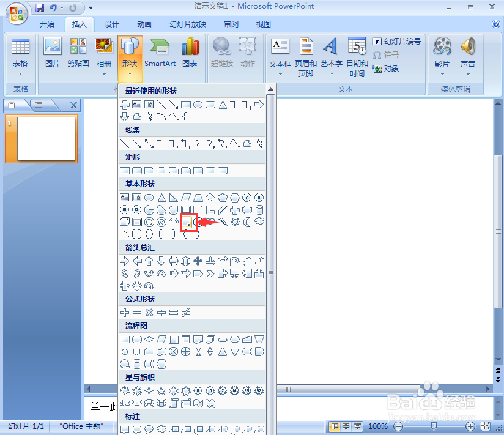
Task: Click 幻灯片编号 slide number
Action: click(x=397, y=42)
